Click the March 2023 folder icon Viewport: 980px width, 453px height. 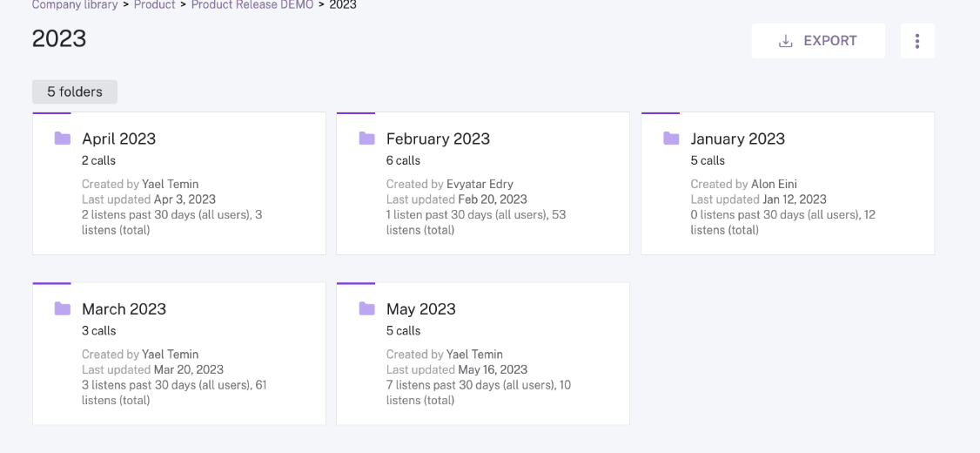[x=63, y=308]
